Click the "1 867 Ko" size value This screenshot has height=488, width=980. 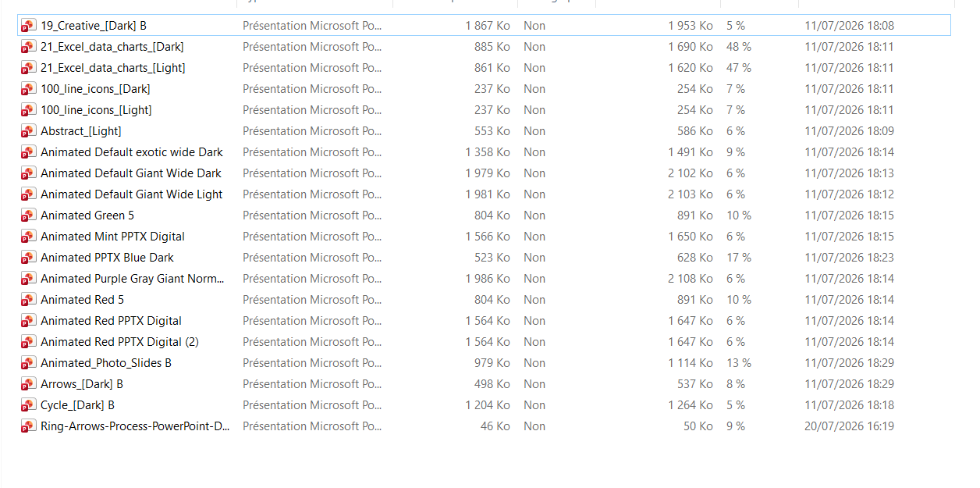(x=488, y=26)
